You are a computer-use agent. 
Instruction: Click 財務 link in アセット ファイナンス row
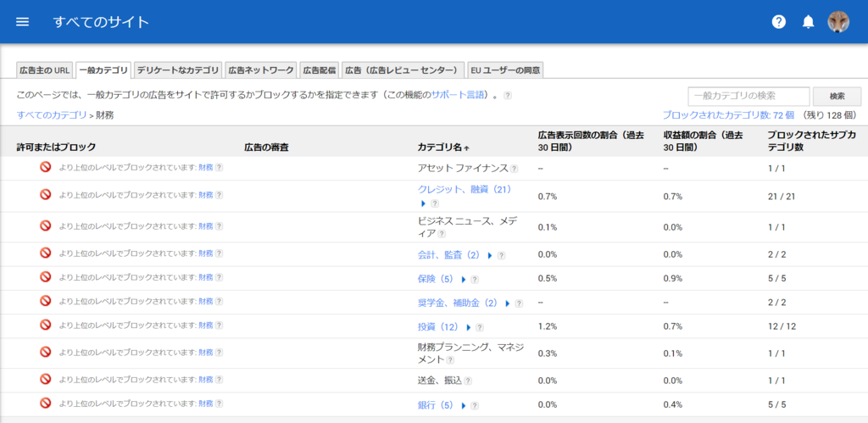pos(205,167)
